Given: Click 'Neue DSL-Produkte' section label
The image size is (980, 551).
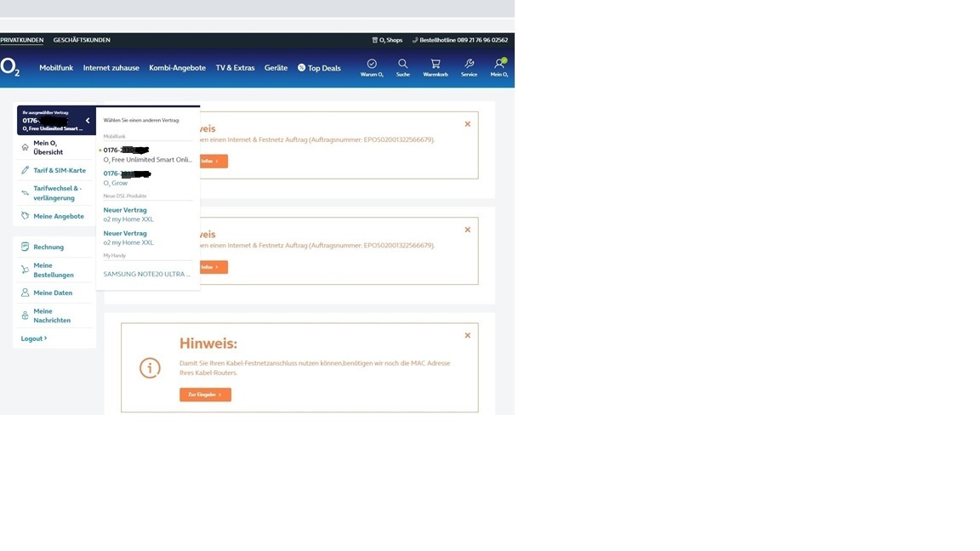Looking at the screenshot, I should click(125, 196).
